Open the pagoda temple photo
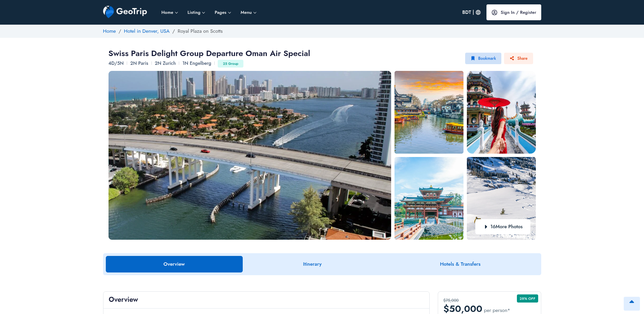 (x=429, y=199)
